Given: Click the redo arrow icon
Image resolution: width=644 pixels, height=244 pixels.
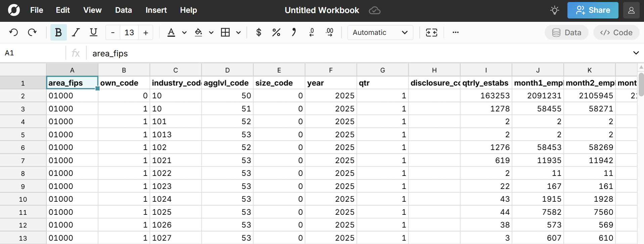Looking at the screenshot, I should point(32,33).
